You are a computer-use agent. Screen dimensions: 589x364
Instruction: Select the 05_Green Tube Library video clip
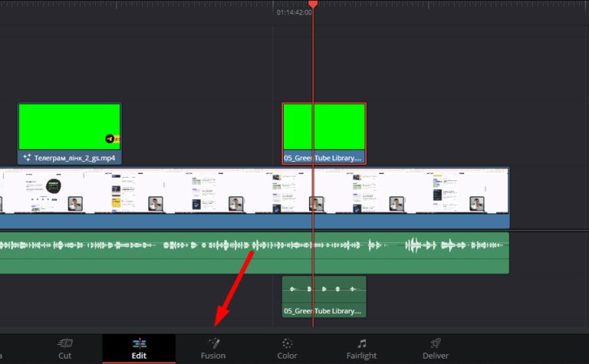[324, 133]
